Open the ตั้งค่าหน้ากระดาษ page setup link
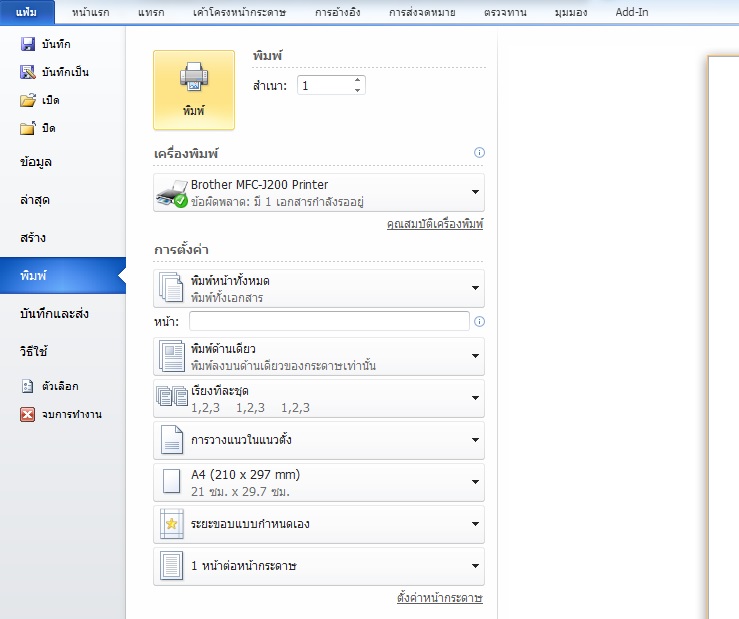This screenshot has height=619, width=739. coord(439,598)
